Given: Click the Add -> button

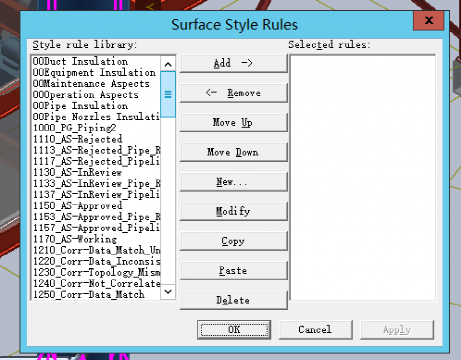Looking at the screenshot, I should [x=233, y=63].
